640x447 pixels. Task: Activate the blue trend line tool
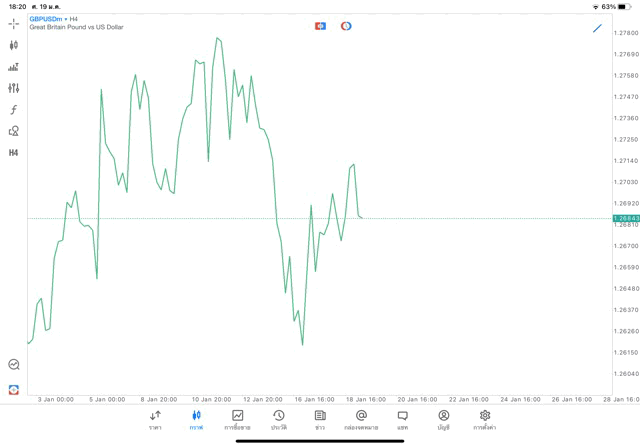597,28
